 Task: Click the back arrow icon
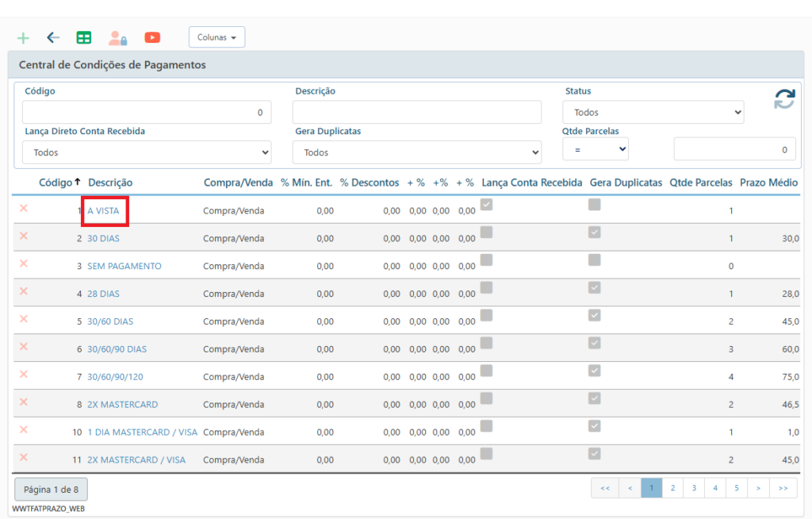coord(53,37)
